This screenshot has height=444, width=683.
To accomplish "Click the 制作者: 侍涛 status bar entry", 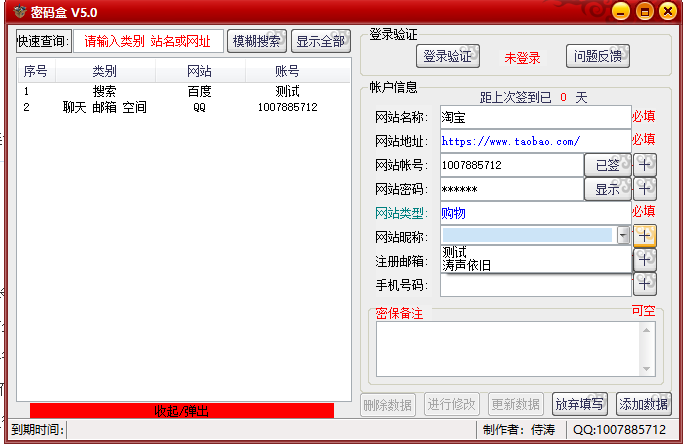I will coord(519,430).
